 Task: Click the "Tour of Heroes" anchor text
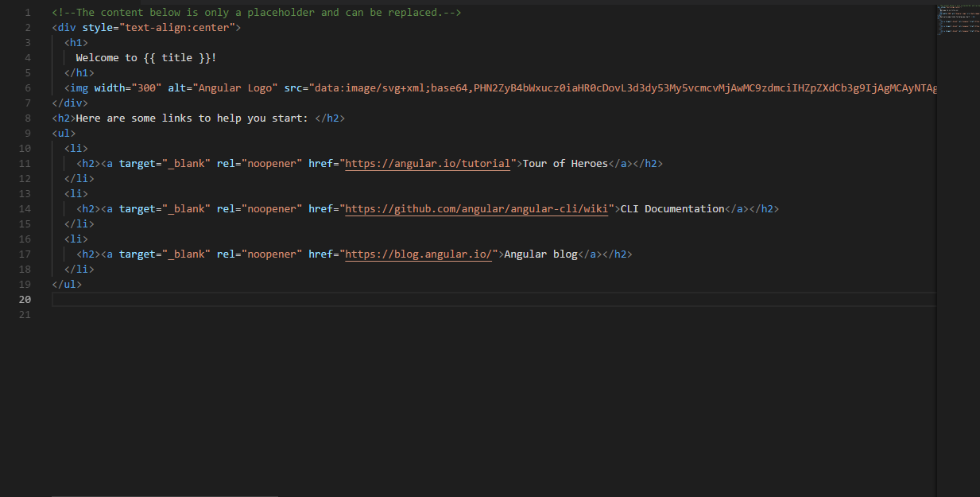coord(565,164)
